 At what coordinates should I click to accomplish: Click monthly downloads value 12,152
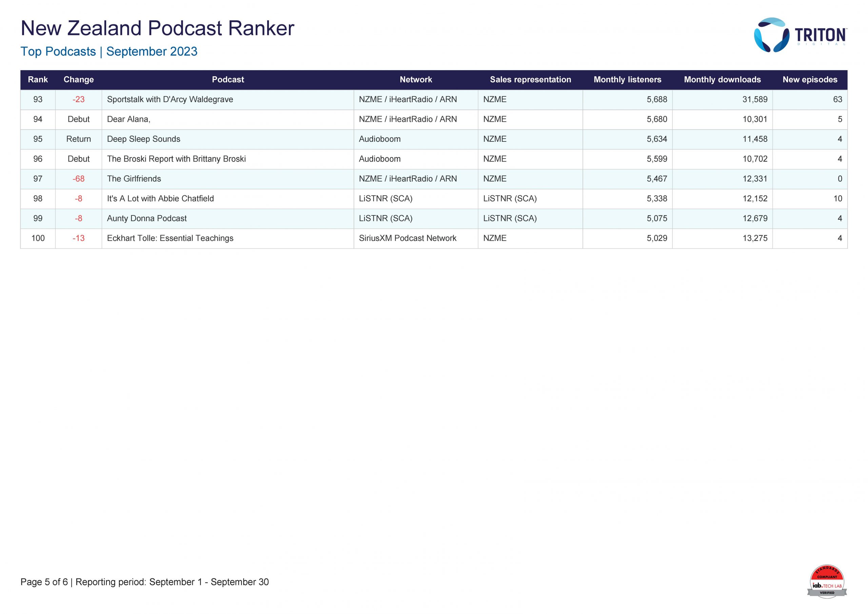(755, 198)
